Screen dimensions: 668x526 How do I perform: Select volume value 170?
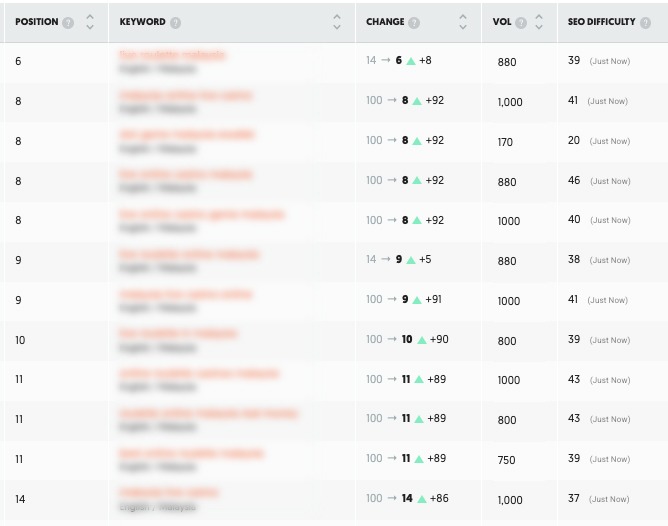pos(505,142)
